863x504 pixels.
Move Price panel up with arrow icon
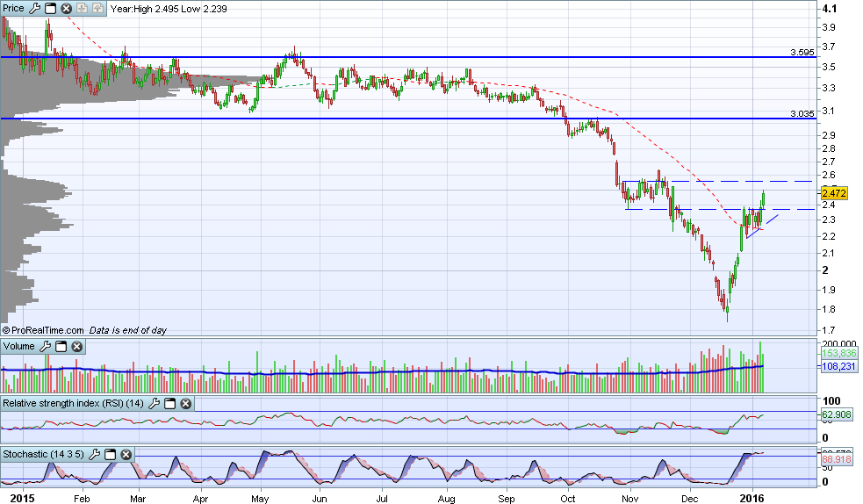(x=97, y=8)
